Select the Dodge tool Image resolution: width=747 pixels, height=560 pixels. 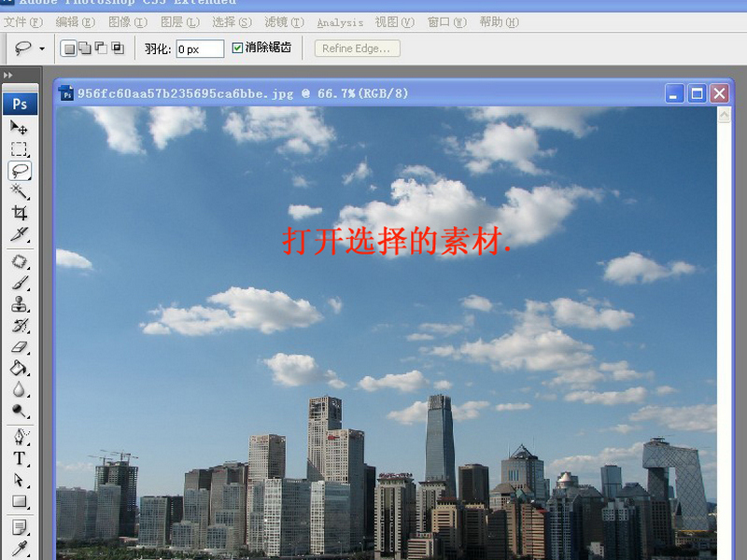click(19, 410)
